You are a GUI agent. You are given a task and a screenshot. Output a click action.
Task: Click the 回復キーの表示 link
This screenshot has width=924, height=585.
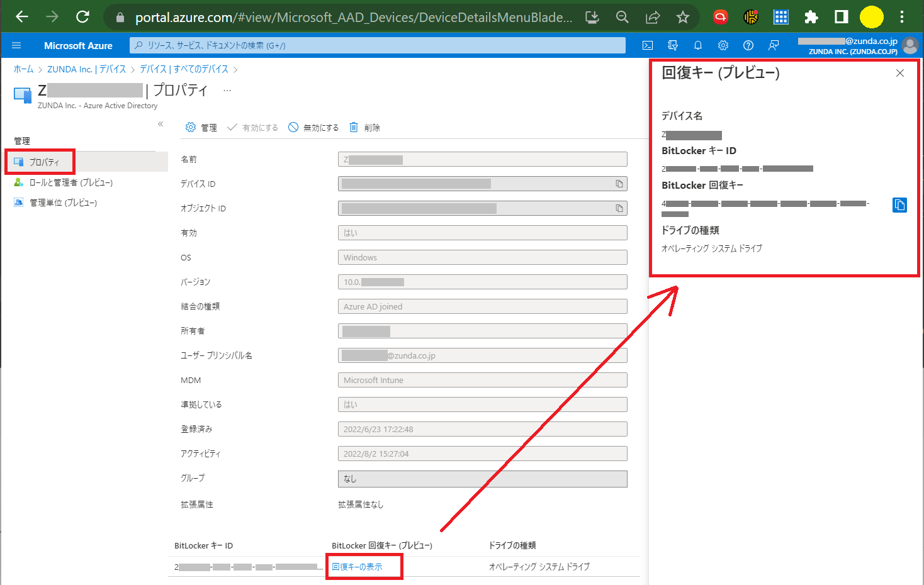pyautogui.click(x=357, y=567)
